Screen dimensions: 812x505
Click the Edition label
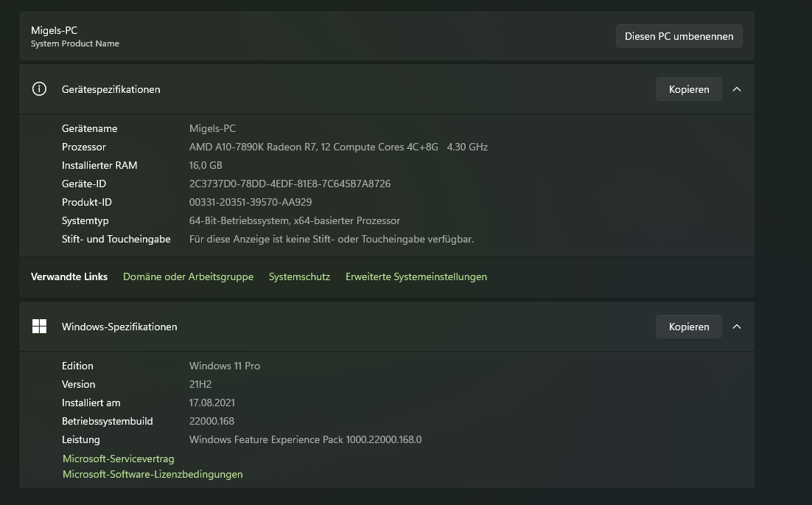click(x=77, y=366)
